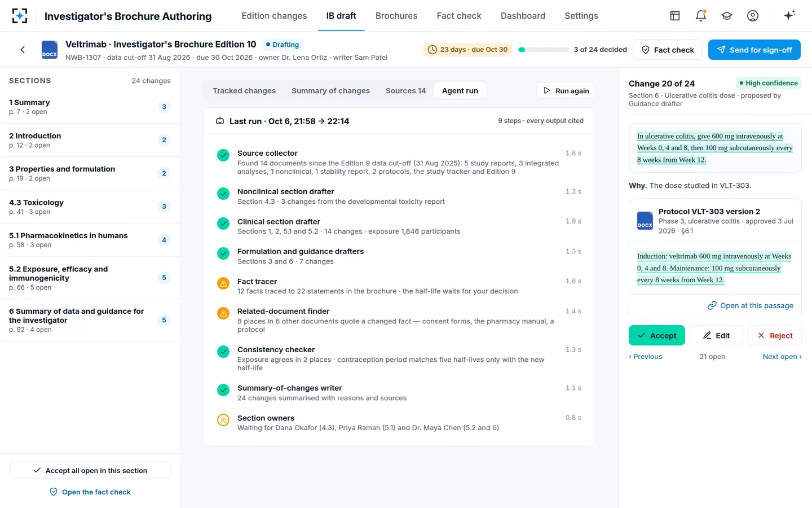The image size is (812, 508).
Task: Click the Section owners person status icon
Action: click(x=223, y=420)
